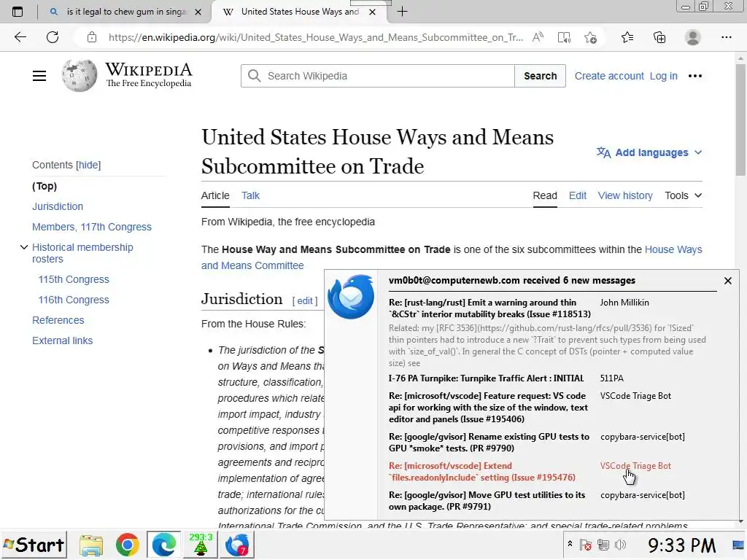747x560 pixels.
Task: Jump to Members, 117th Congress section
Action: [92, 227]
